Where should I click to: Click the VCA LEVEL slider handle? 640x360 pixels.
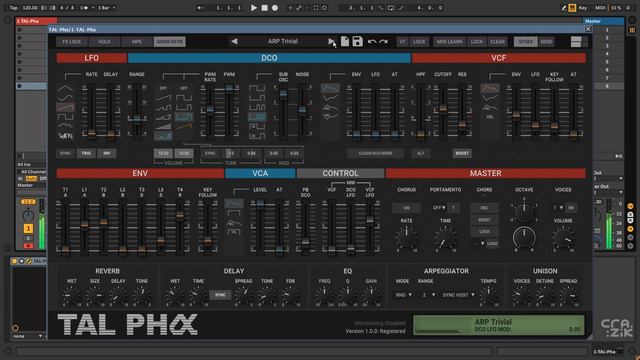tap(260, 204)
